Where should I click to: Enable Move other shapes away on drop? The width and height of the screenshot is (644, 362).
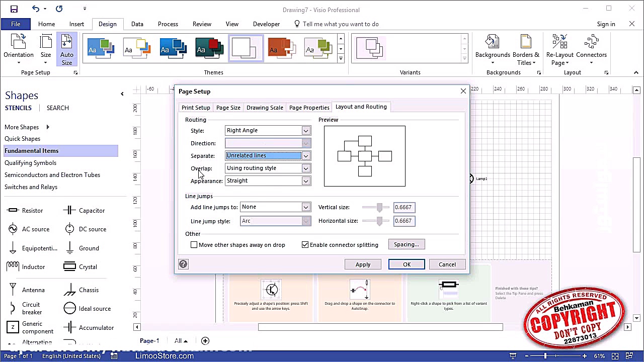pyautogui.click(x=194, y=245)
